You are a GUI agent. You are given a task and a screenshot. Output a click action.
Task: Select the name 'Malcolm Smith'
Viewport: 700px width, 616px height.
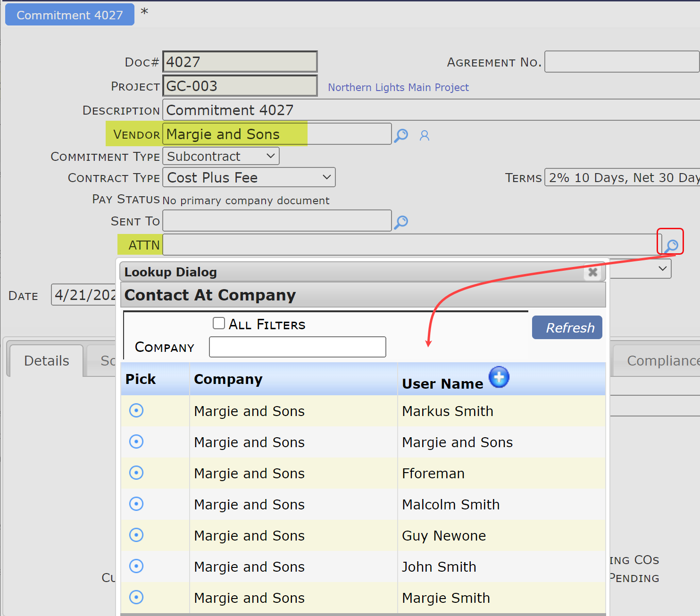(450, 505)
